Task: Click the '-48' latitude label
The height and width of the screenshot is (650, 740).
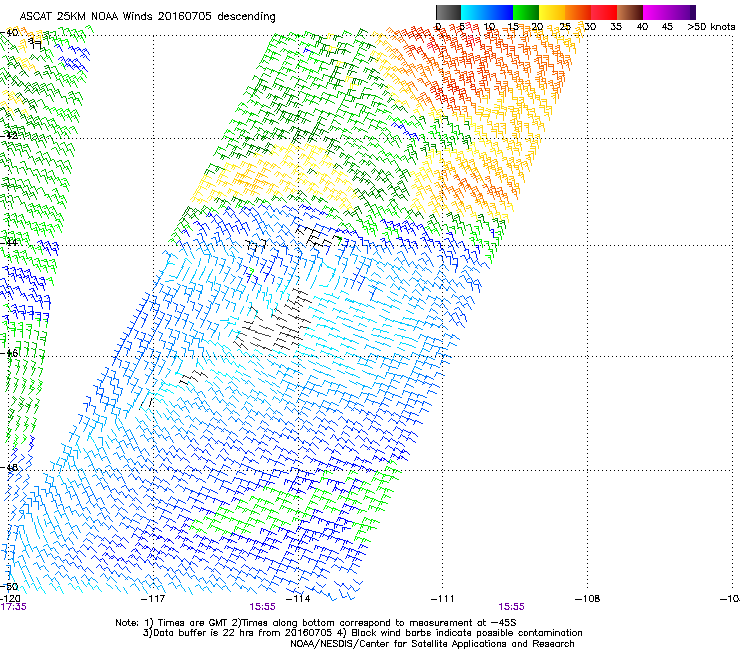Action: (x=9, y=467)
